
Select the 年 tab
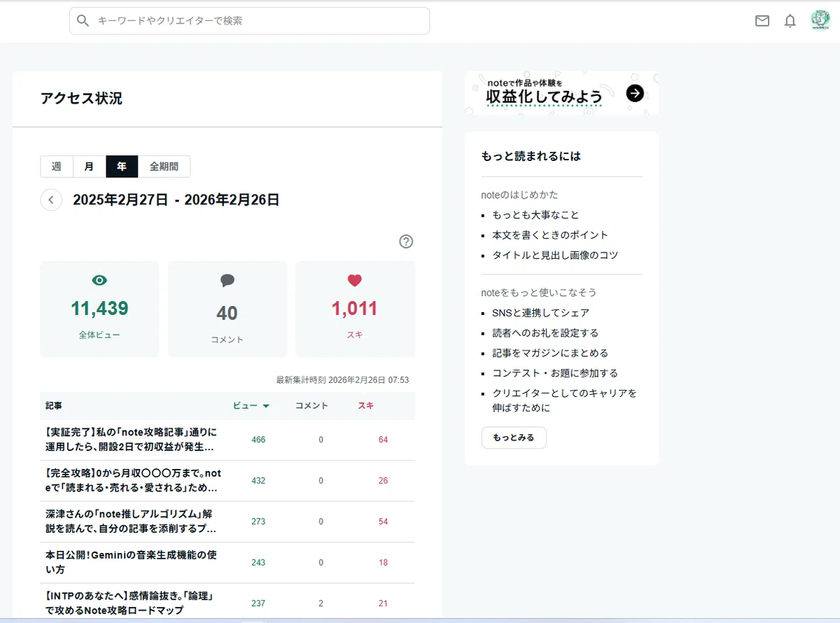pos(122,167)
